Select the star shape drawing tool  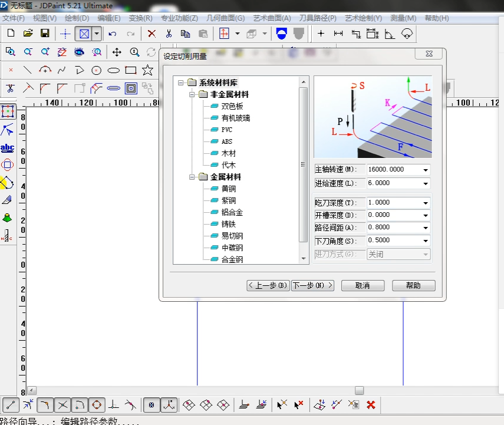[147, 70]
